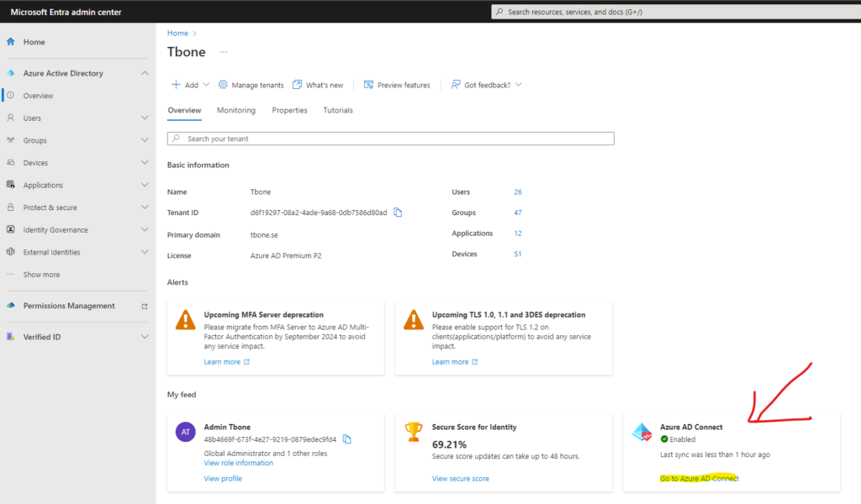
Task: Open the Add dropdown arrow
Action: [206, 85]
